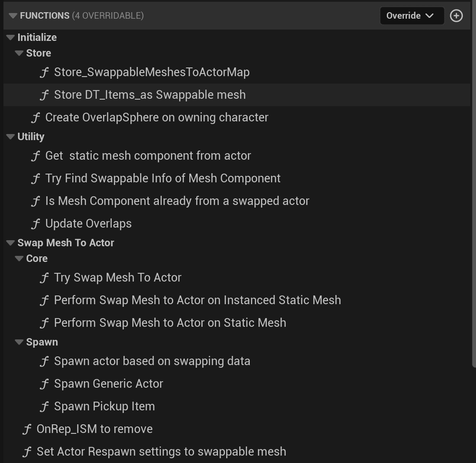
Task: Collapse the Spawn subcategory arrow
Action: click(19, 342)
